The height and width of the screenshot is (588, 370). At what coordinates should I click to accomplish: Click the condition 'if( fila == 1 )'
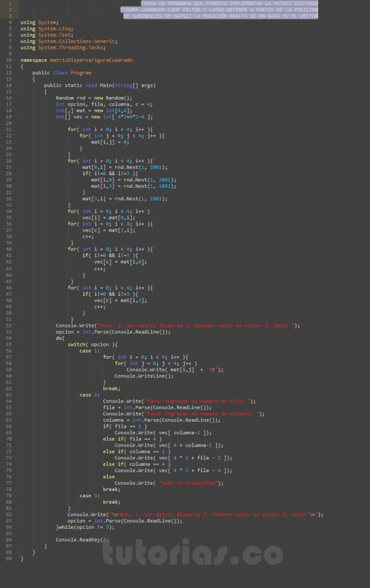tap(125, 427)
